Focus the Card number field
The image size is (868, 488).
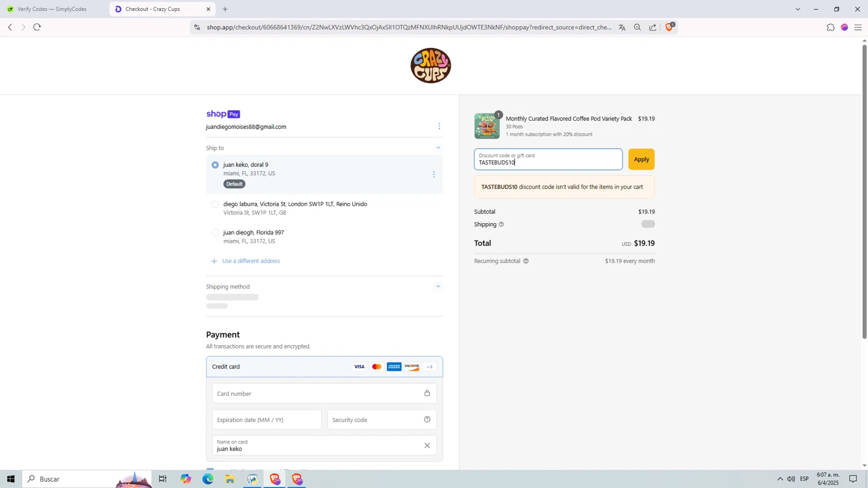click(324, 394)
